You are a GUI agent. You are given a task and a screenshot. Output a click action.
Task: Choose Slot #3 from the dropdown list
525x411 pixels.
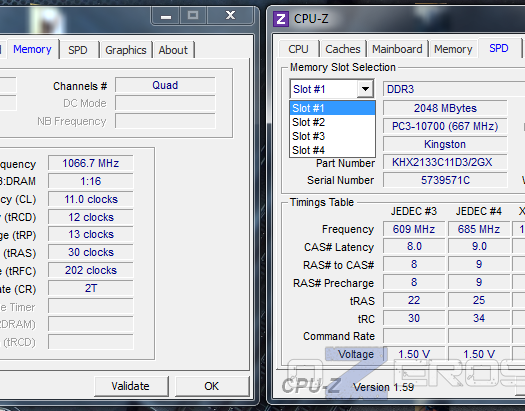point(332,136)
